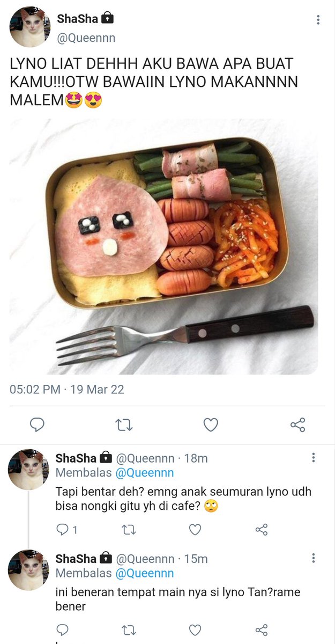Expand the options menu on the 18m reply
335x644 pixels.
pos(314,458)
